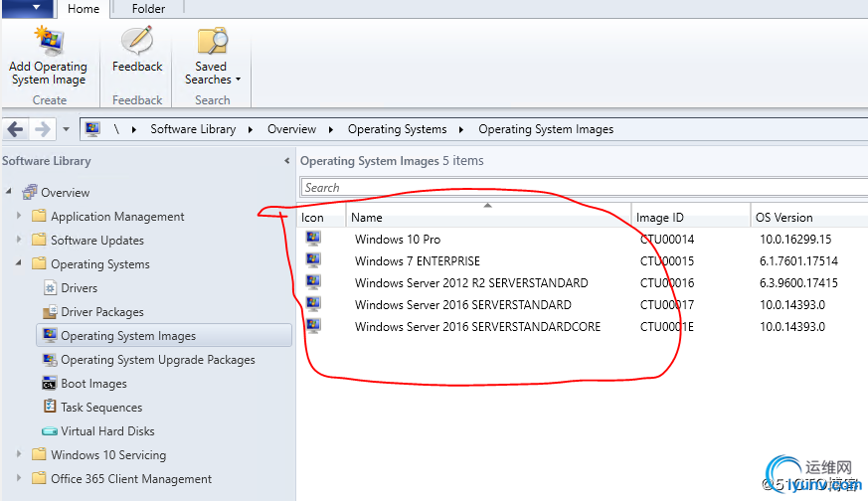Expand the Software Updates node

19,240
